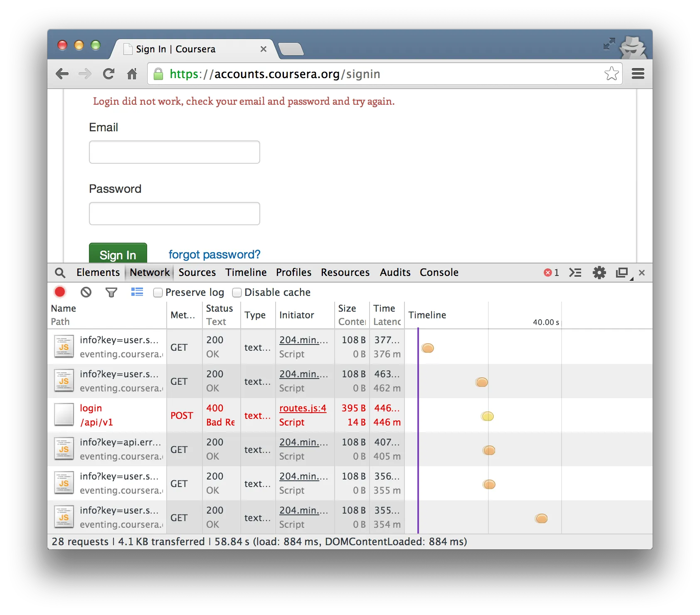Screen dimensions: 700x615
Task: Show the console drawer icon
Action: (575, 273)
